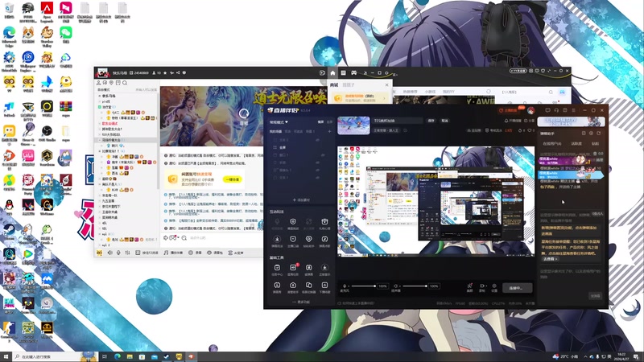Switch to the 商城 tab in the YY popup
The height and width of the screenshot is (362, 644).
pyautogui.click(x=334, y=85)
